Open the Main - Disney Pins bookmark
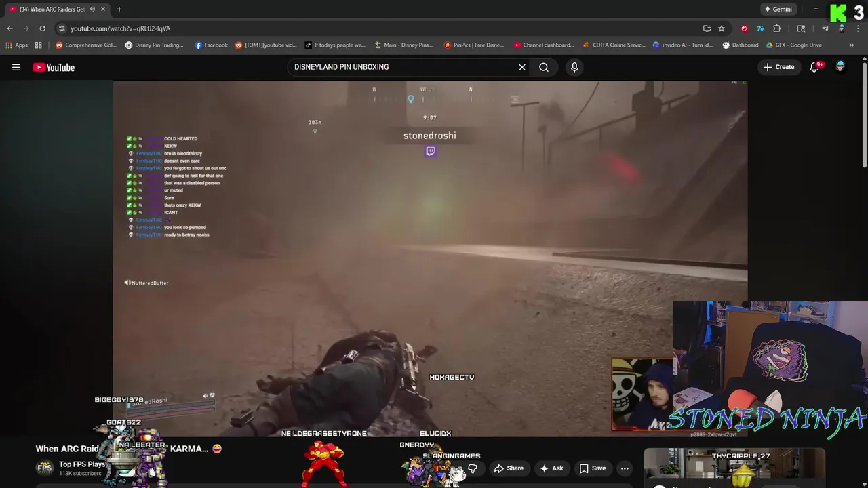This screenshot has height=488, width=868. coord(403,45)
